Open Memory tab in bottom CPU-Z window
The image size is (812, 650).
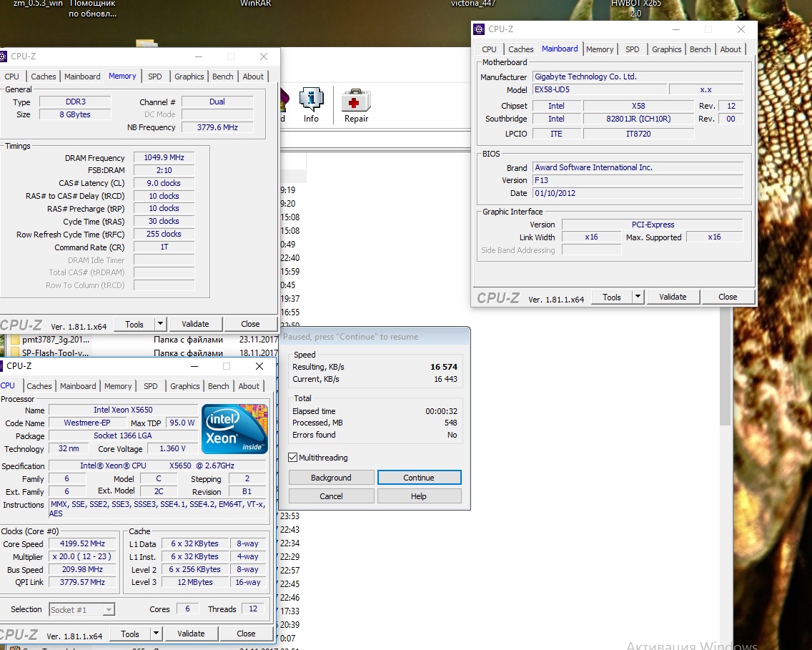[x=117, y=386]
